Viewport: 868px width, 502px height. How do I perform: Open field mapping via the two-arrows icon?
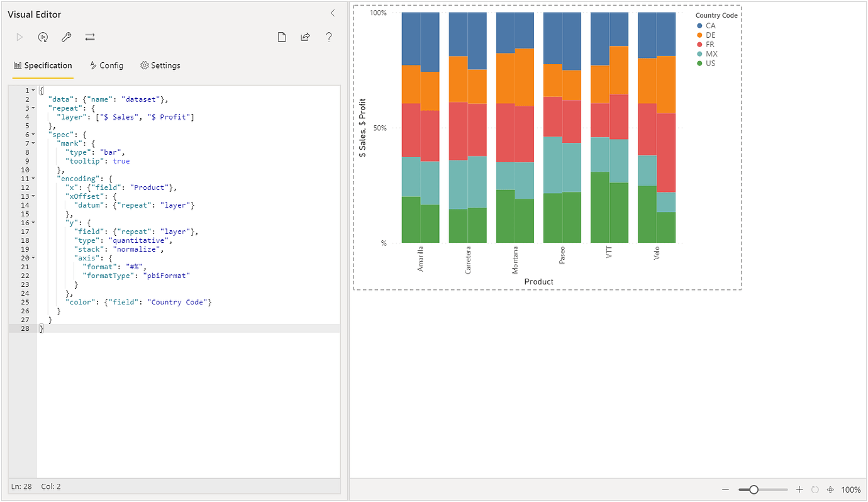coord(89,36)
